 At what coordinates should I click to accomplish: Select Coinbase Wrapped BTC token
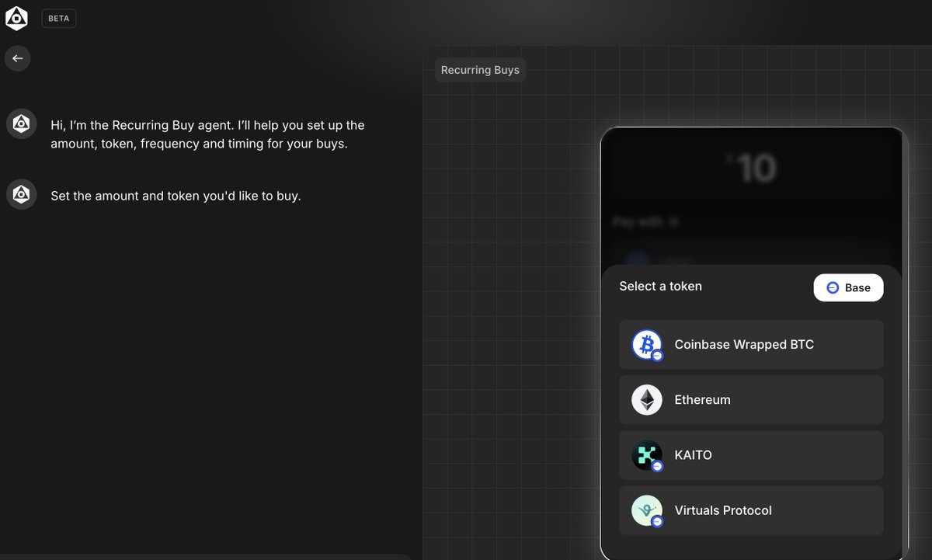(751, 344)
